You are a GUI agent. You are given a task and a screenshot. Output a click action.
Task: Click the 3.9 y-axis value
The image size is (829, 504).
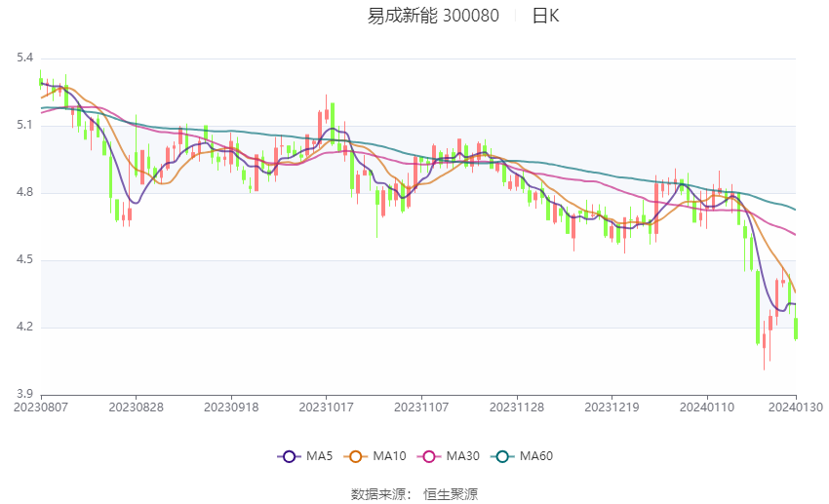coord(24,394)
